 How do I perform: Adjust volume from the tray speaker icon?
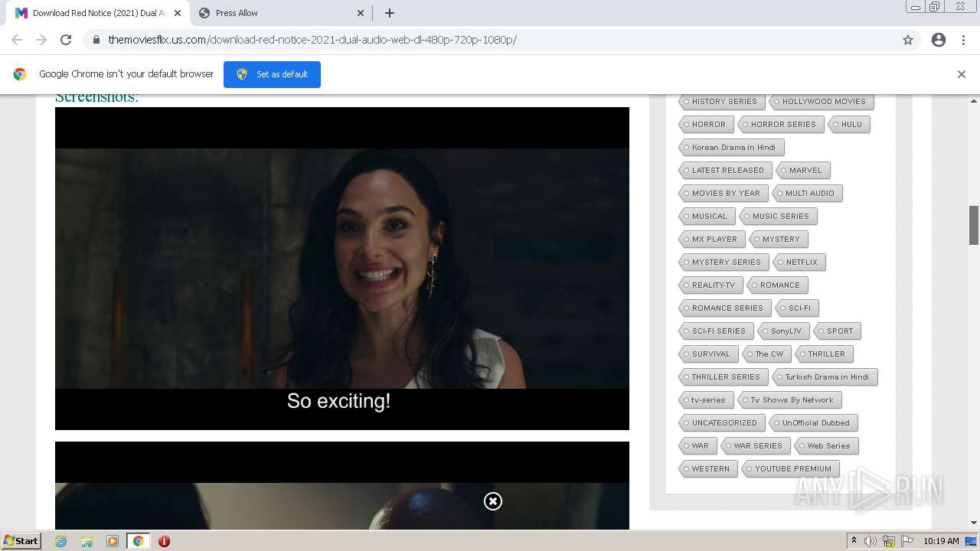click(x=871, y=541)
